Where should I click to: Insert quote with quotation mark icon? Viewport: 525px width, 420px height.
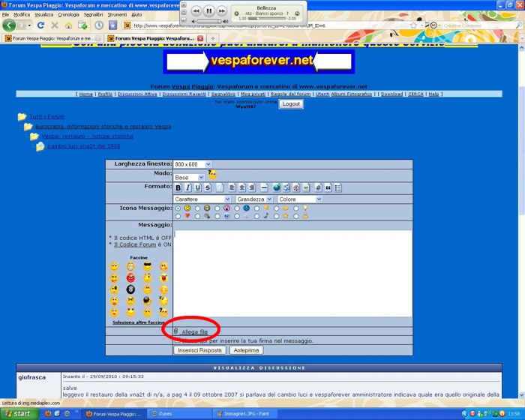point(328,188)
